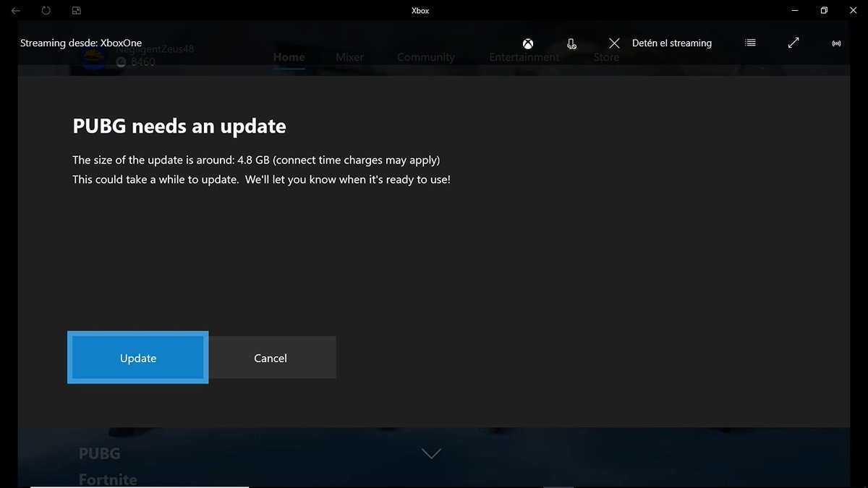Screen dimensions: 868x488
Task: Click the X icon beside Detén el streaming
Action: tap(614, 43)
